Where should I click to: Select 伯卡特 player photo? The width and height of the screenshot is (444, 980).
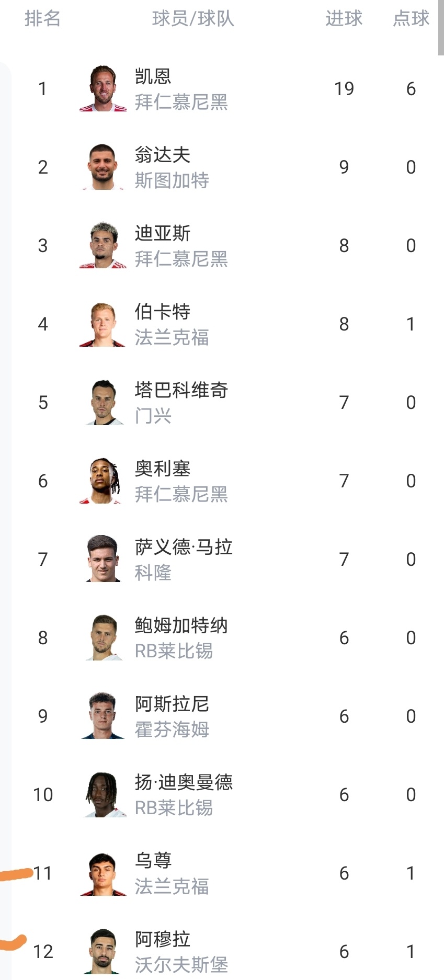[x=103, y=324]
